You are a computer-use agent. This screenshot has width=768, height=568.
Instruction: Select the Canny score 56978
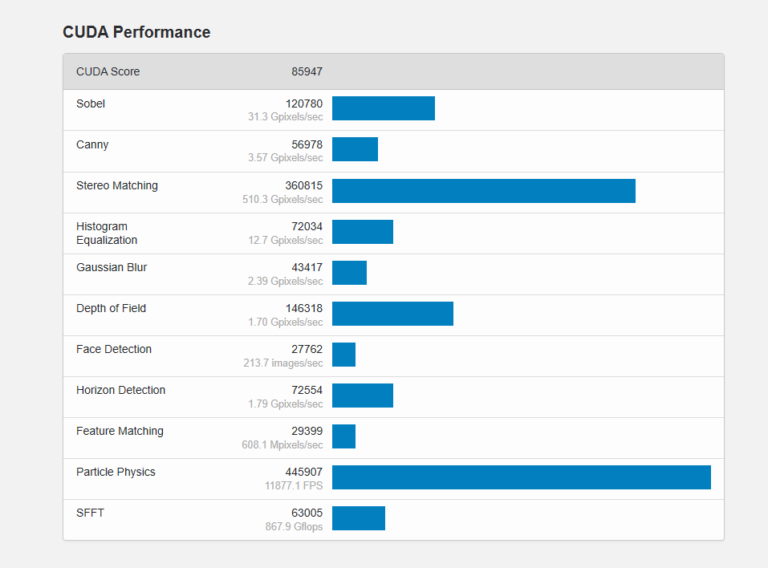306,145
